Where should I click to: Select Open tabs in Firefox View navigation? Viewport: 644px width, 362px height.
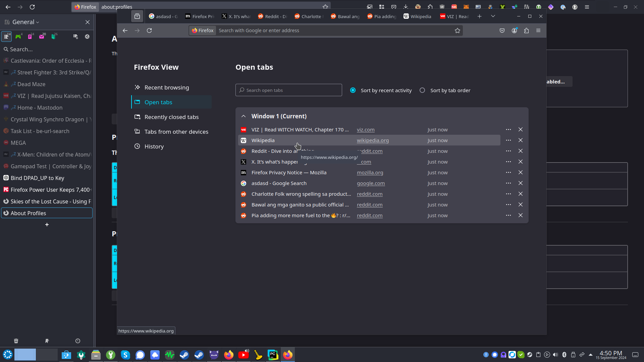(171, 102)
